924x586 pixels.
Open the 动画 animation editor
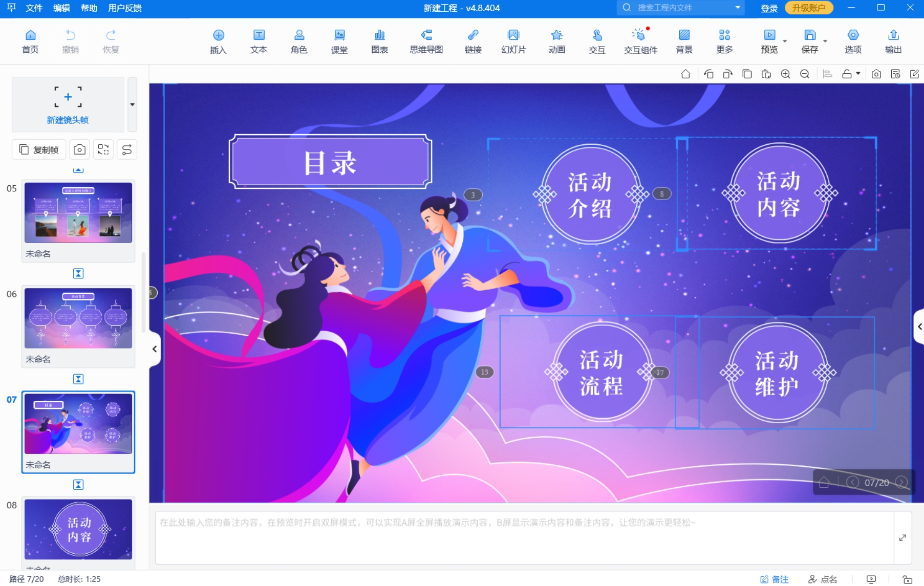tap(556, 41)
